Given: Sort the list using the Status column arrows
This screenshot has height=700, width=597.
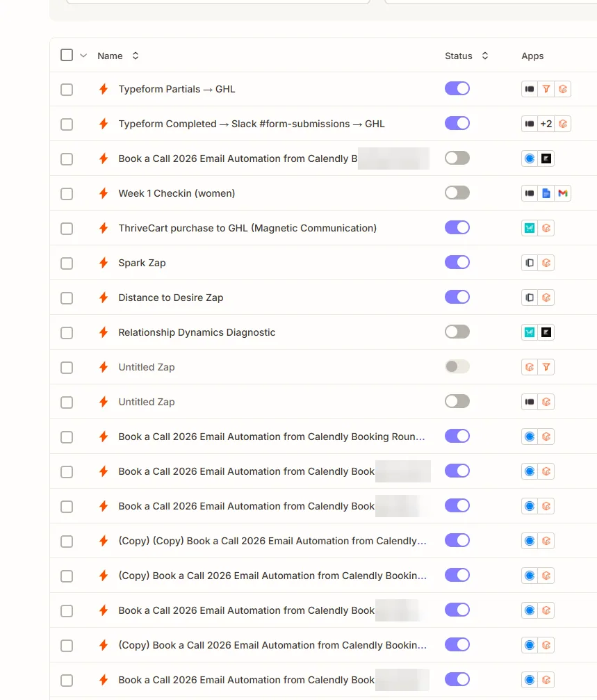Looking at the screenshot, I should pyautogui.click(x=485, y=56).
